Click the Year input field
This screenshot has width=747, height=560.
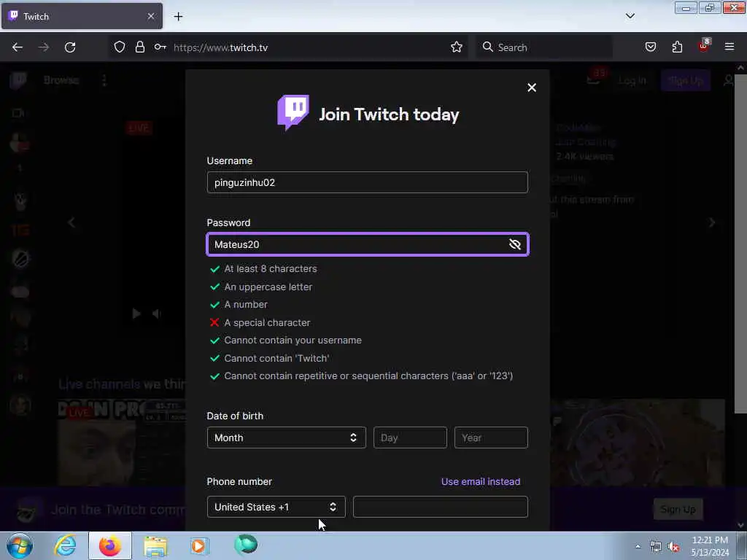(491, 437)
